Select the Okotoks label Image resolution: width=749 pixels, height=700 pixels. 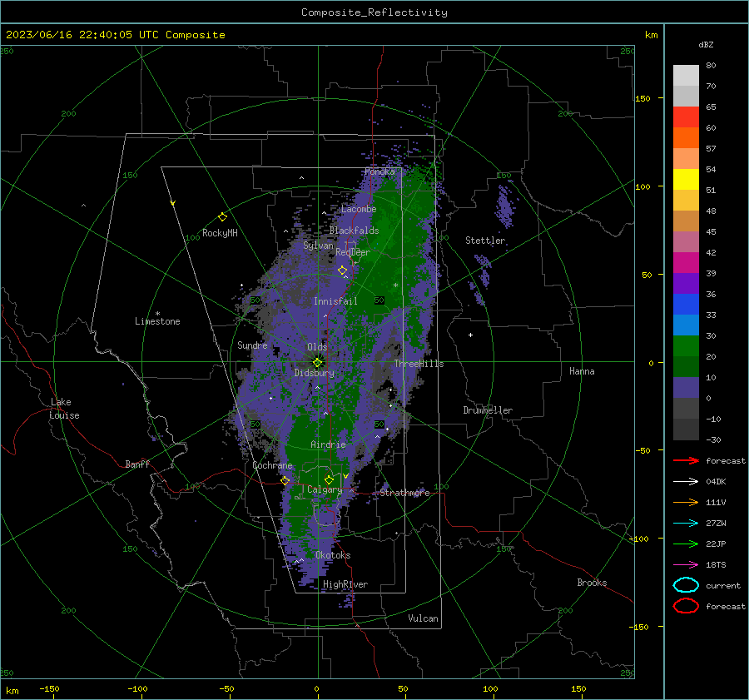click(x=333, y=555)
